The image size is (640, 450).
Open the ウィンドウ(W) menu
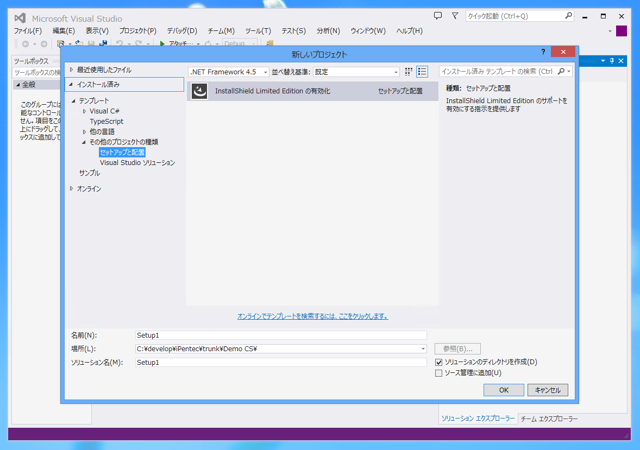[x=368, y=31]
